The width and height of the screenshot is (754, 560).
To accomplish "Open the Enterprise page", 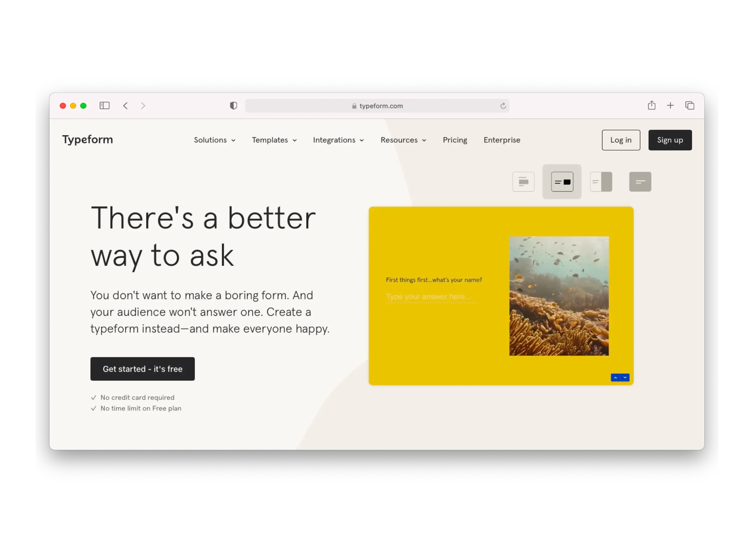I will pyautogui.click(x=502, y=140).
